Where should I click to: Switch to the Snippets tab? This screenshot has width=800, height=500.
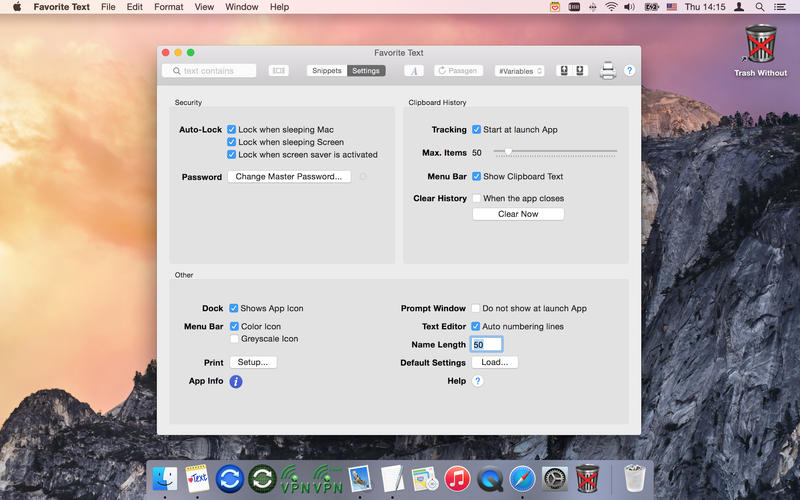point(326,71)
